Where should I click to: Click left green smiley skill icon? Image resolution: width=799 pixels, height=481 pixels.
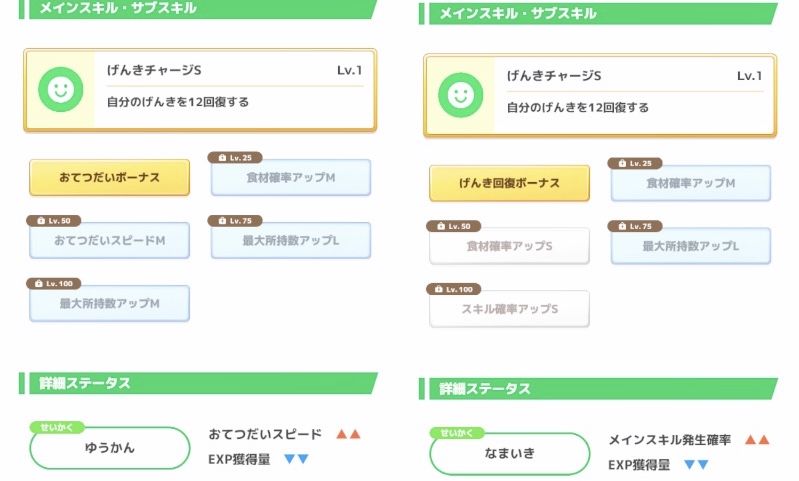pyautogui.click(x=59, y=89)
